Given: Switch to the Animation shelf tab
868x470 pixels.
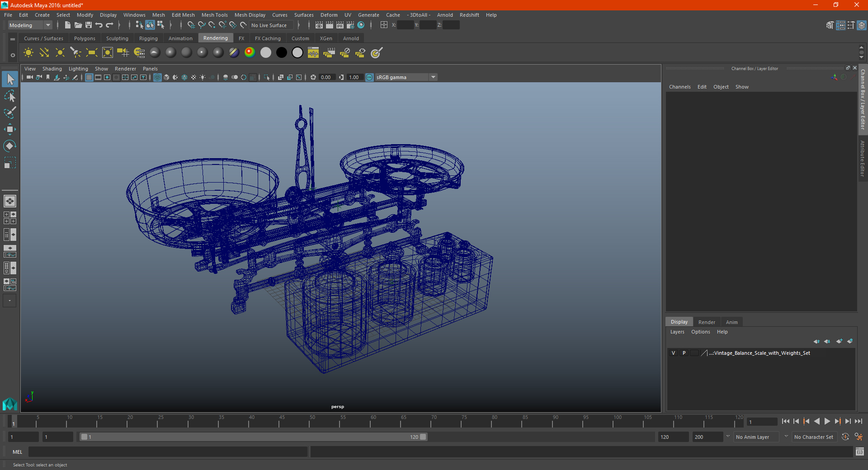Looking at the screenshot, I should (x=180, y=38).
